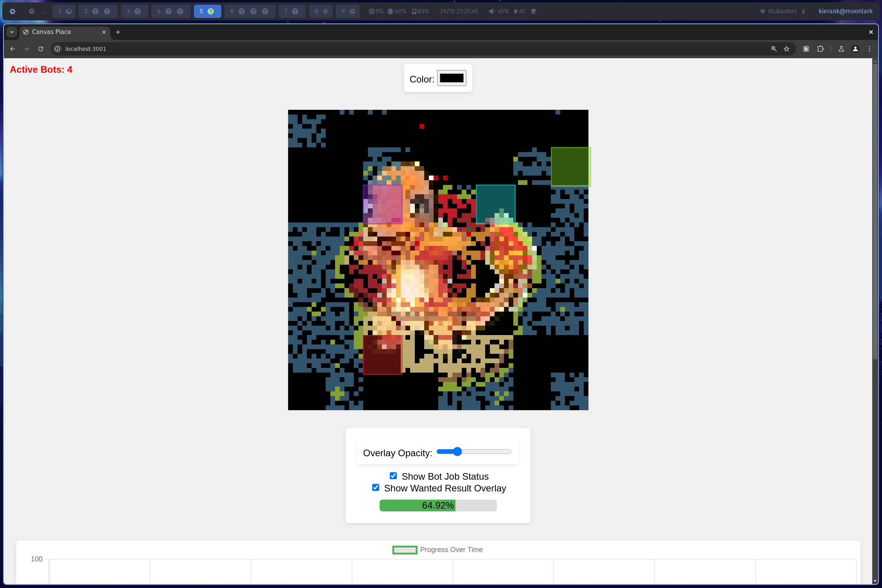Switch to workspace 7

click(x=292, y=11)
